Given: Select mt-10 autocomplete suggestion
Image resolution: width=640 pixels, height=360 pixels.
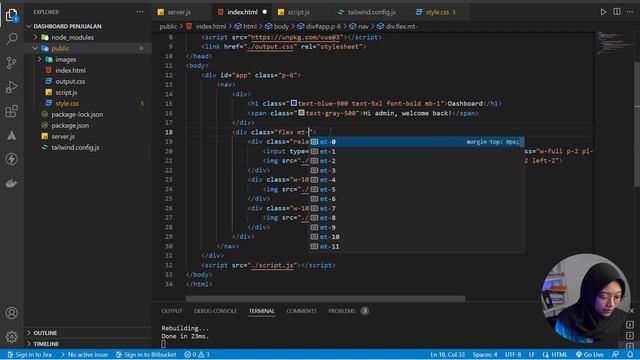Looking at the screenshot, I should point(416,237).
